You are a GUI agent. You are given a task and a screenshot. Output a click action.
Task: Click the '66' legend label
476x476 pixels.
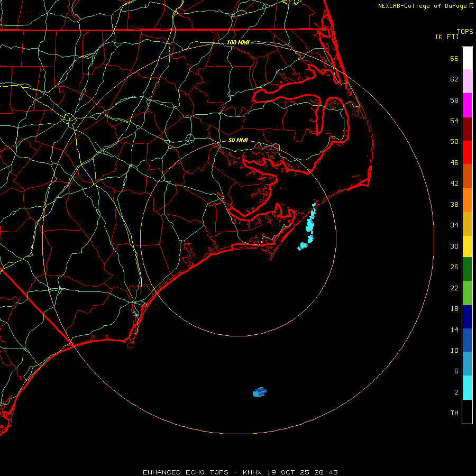pyautogui.click(x=454, y=58)
